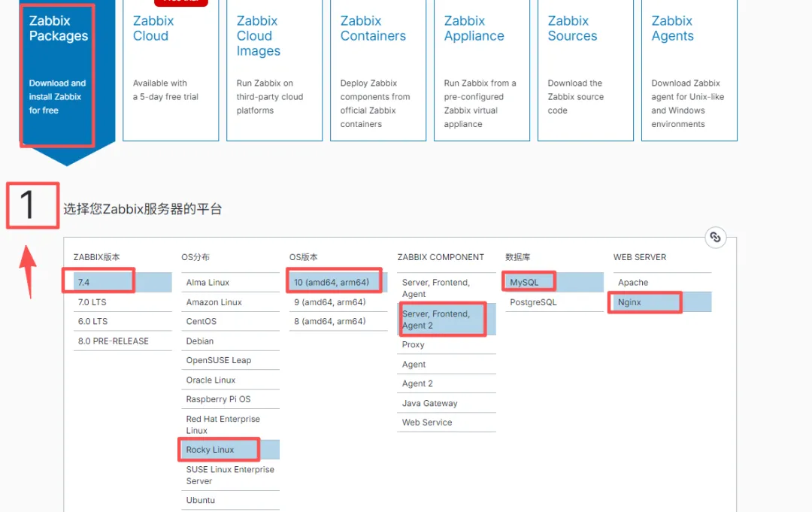Select Zabbix version 7.4
This screenshot has width=812, height=512.
point(123,282)
